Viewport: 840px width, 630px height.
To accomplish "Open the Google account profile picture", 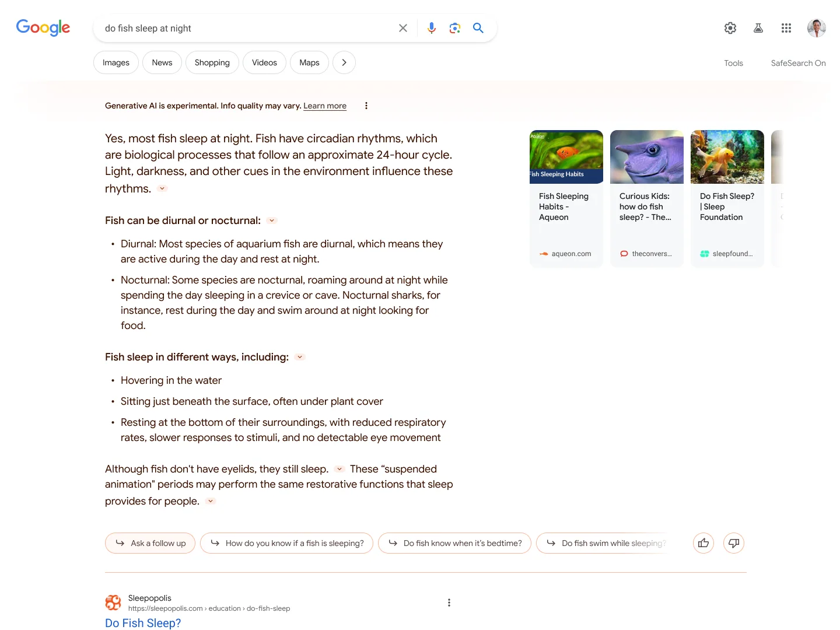I will coord(817,28).
